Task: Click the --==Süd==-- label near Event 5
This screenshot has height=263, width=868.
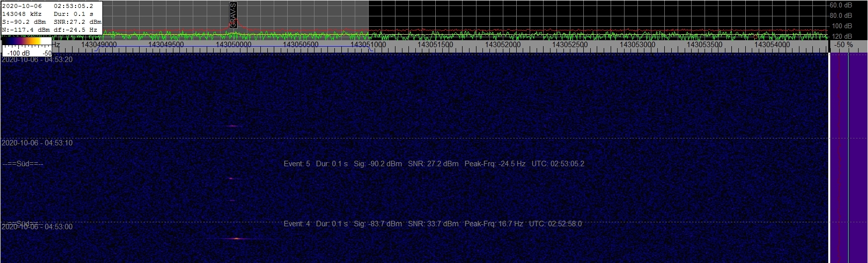Action: [x=23, y=164]
